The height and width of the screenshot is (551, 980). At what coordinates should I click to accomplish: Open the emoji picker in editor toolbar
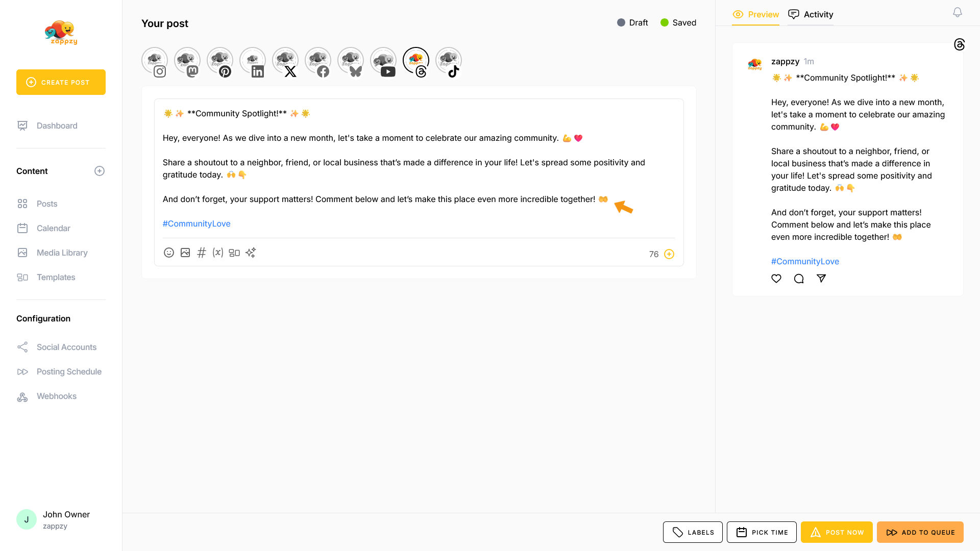click(x=168, y=253)
